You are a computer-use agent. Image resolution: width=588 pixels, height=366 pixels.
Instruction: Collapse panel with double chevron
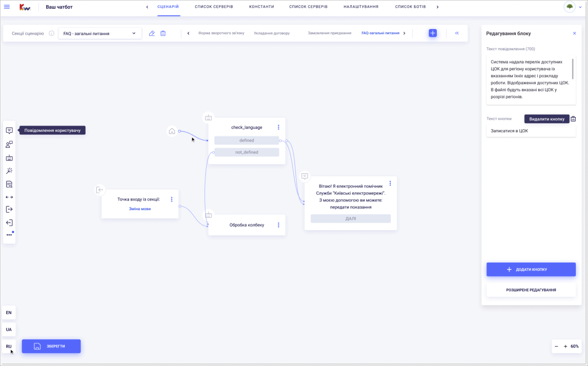(457, 33)
